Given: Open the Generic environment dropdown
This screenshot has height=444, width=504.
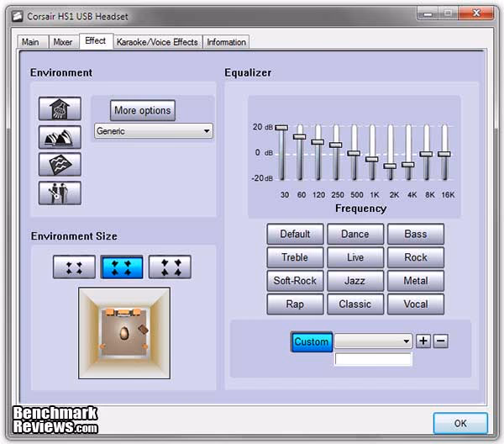Looking at the screenshot, I should 154,131.
